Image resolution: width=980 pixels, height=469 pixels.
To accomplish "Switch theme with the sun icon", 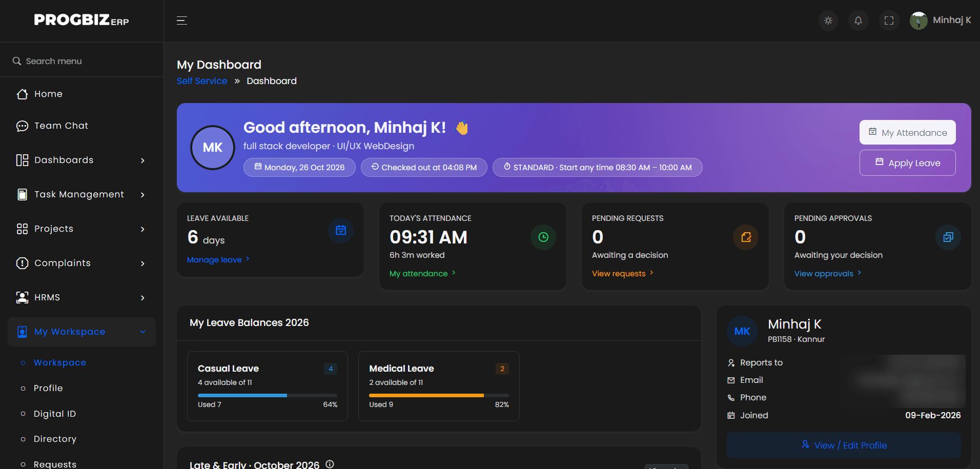I will click(828, 21).
